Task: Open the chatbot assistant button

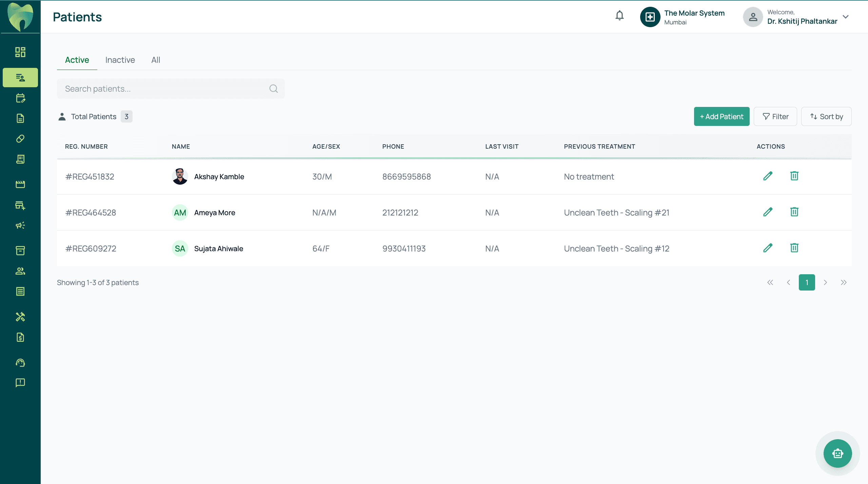Action: (x=837, y=453)
